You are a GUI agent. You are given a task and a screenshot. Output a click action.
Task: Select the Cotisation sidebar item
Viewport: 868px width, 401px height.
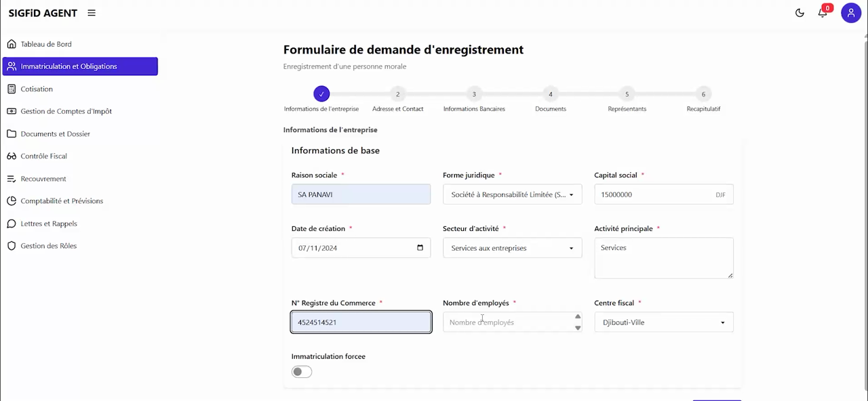pos(36,89)
